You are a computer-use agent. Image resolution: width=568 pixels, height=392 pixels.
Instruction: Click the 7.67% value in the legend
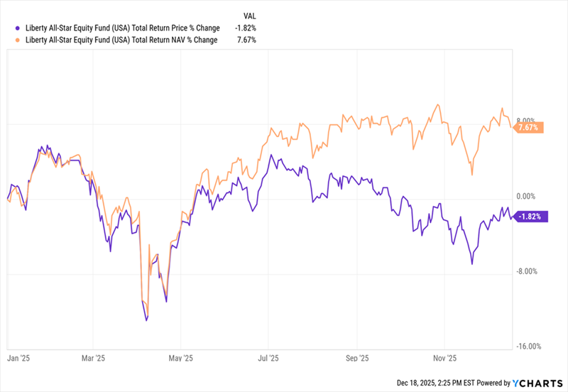[x=246, y=40]
